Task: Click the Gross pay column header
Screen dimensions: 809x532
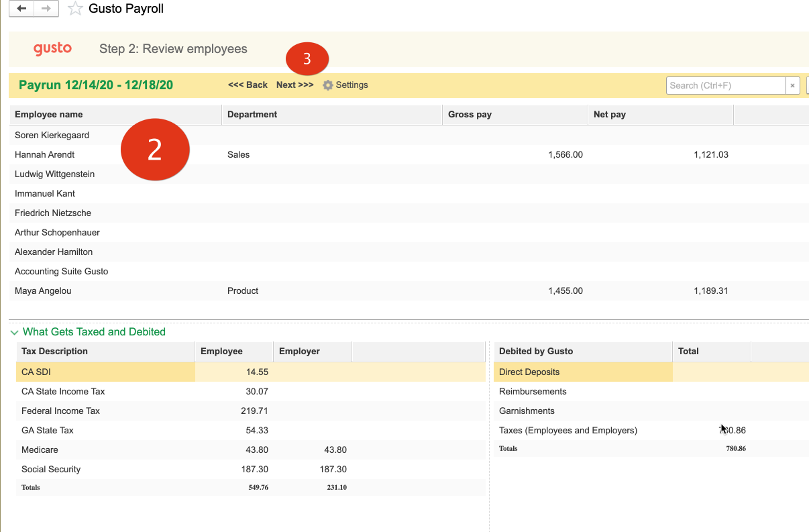Action: click(515, 115)
